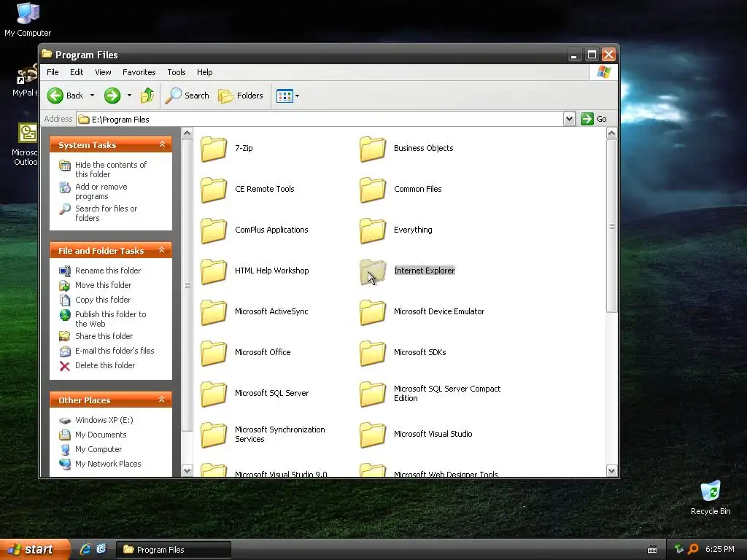
Task: Select the HTML Help Workshop folder icon
Action: [214, 271]
